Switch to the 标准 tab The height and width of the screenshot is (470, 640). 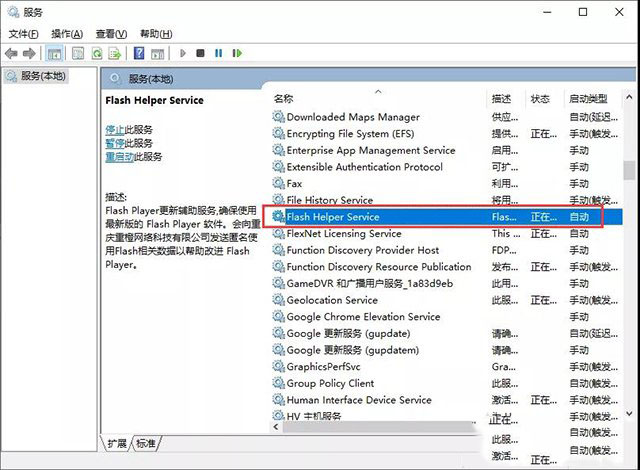[x=146, y=443]
